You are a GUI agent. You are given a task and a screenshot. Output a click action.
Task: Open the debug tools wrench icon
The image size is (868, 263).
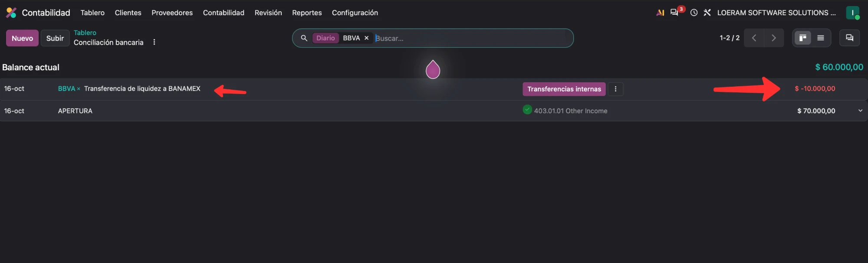(707, 13)
